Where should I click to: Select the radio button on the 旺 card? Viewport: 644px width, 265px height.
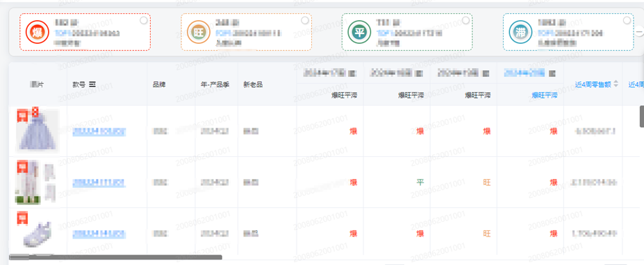pos(305,21)
